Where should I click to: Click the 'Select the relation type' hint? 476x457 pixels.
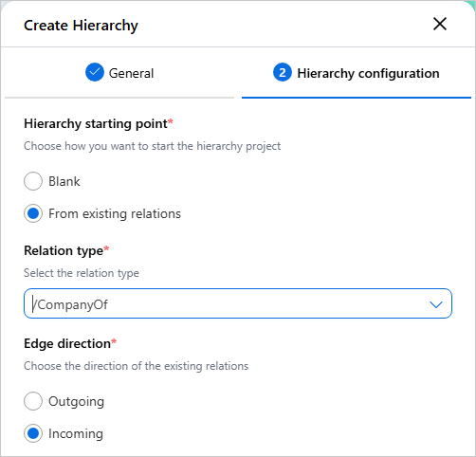pyautogui.click(x=82, y=273)
